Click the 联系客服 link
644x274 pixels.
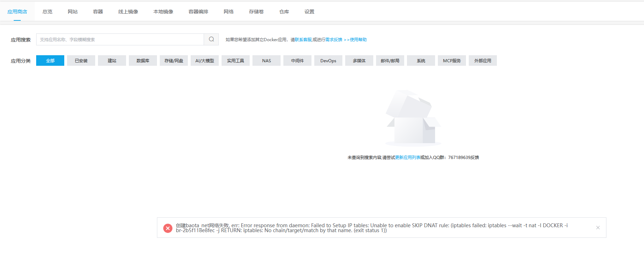click(303, 40)
